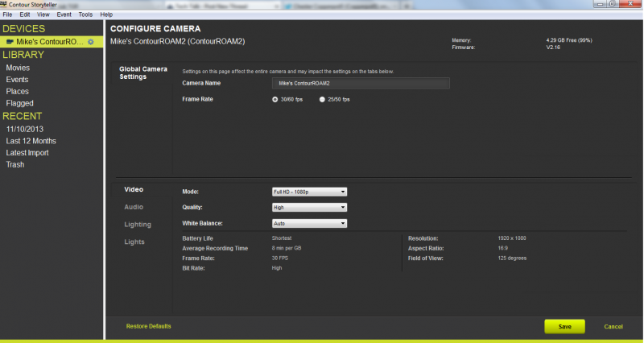The image size is (644, 343).
Task: Switch to the Video settings tab
Action: coord(134,189)
